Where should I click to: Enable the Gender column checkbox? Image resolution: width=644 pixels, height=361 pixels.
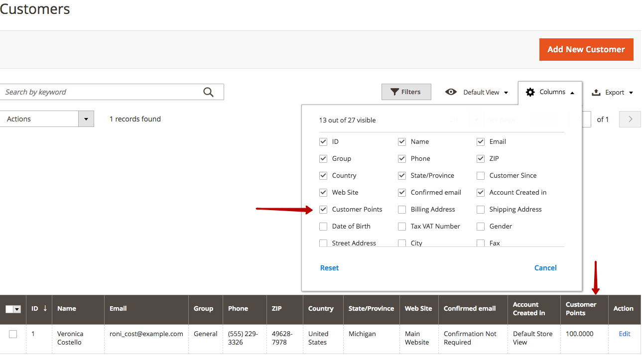click(481, 227)
